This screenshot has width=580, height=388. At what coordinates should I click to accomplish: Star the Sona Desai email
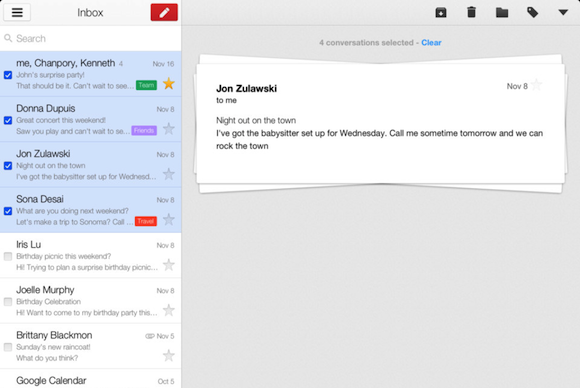[x=169, y=219]
